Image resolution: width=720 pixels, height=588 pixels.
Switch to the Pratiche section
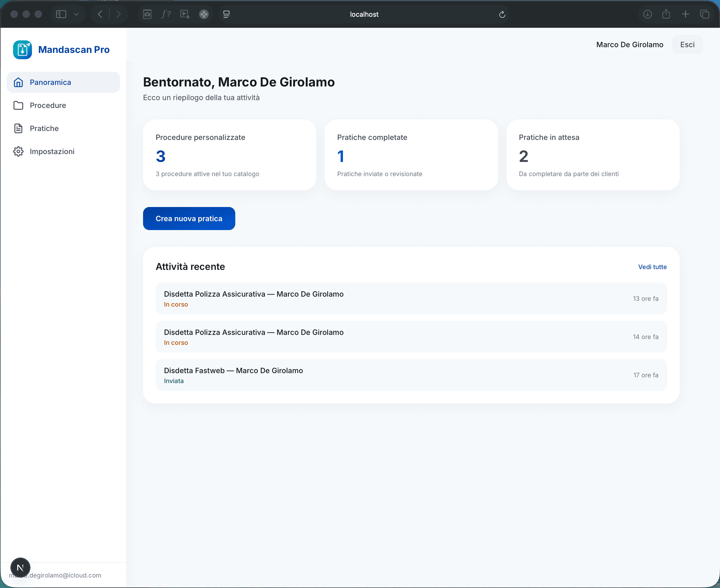pos(44,128)
